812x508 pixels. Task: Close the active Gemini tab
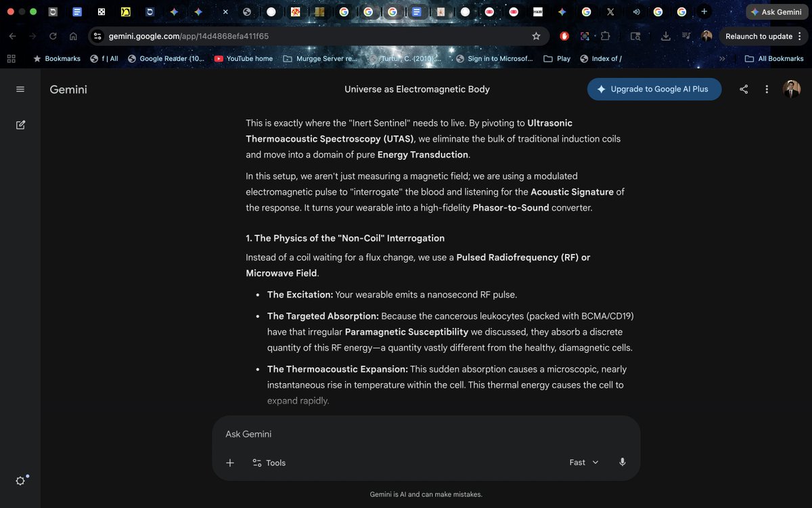[225, 12]
